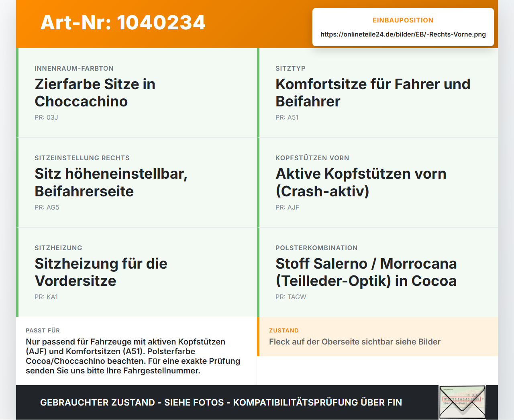Screen dimensions: 514x420
Task: Click the 'PR: AJF' code
Action: tap(288, 207)
